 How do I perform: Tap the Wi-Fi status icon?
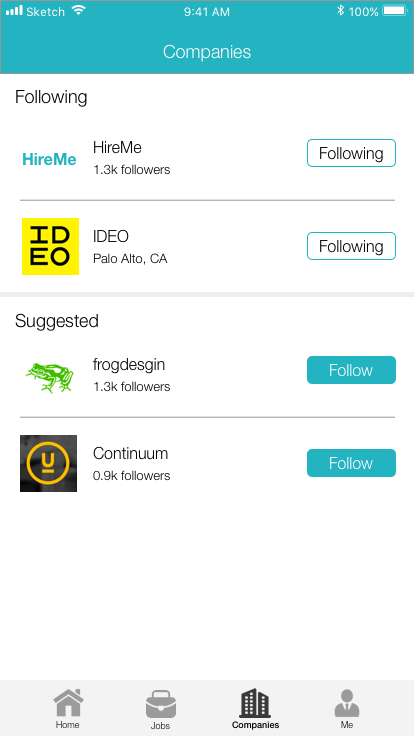click(x=79, y=11)
